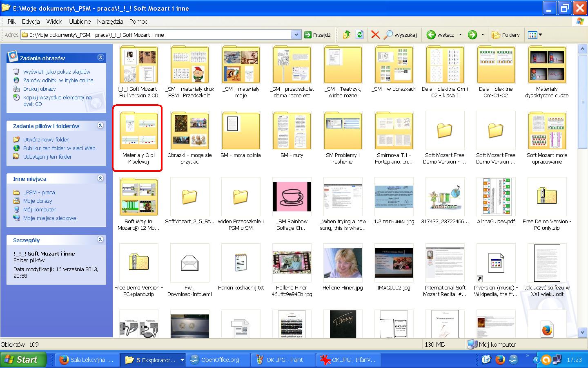Expand the Wstecz history dropdown arrow
Image resolution: width=588 pixels, height=368 pixels.
coord(460,35)
